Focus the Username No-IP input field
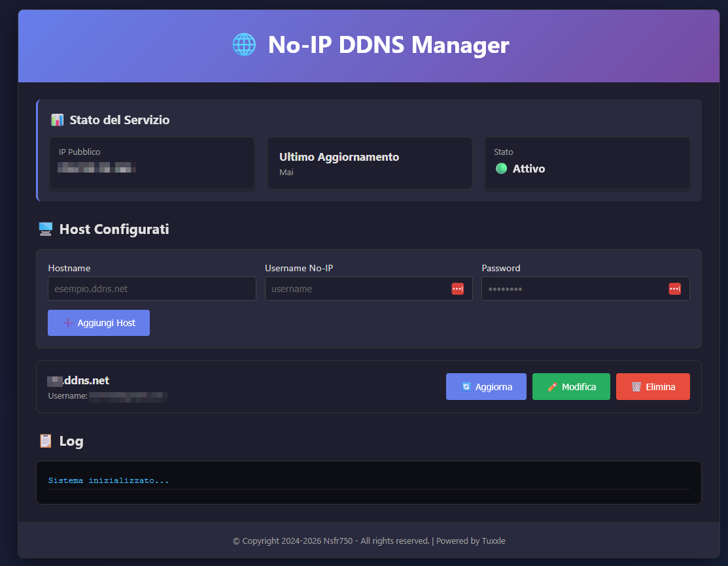 (x=369, y=289)
